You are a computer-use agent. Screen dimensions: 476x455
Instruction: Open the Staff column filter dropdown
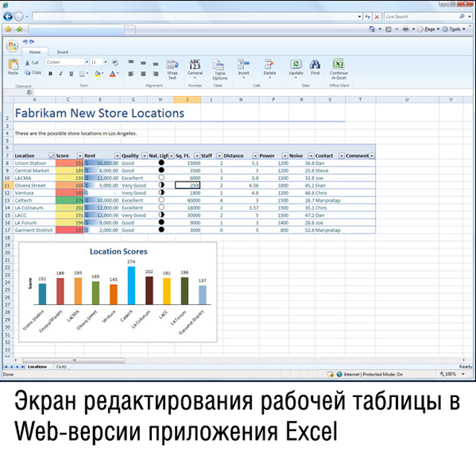219,155
